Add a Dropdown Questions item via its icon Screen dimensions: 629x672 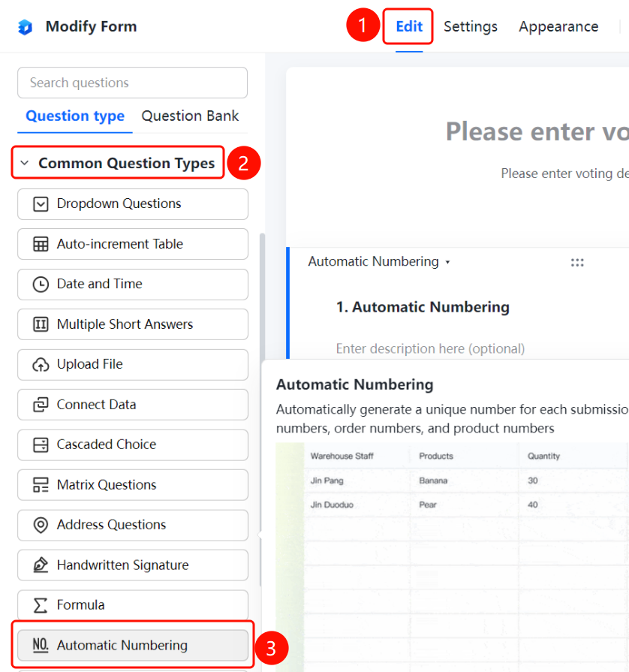tap(41, 204)
